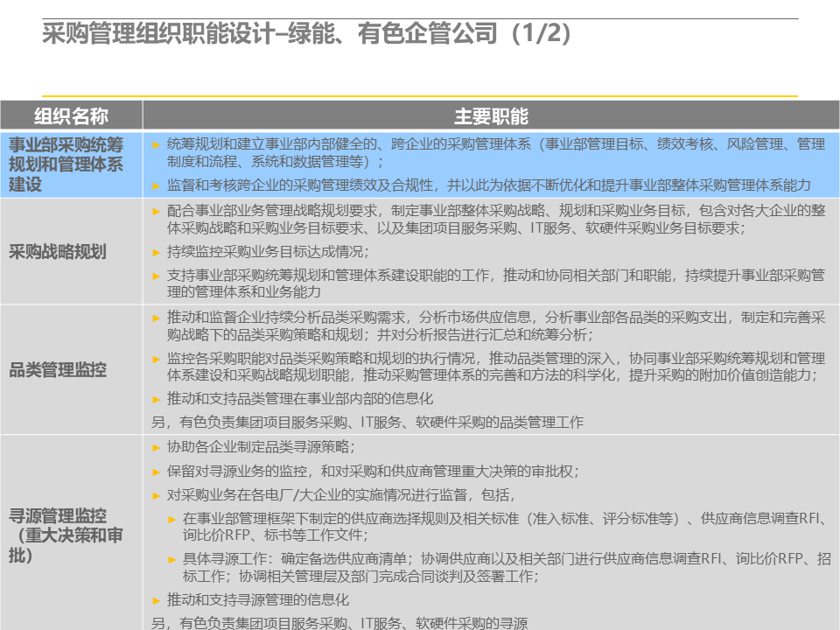Click the slide title 采购管理组织职能设计–绿能、有色企管公司
Viewport: 840px width, 630px height.
[306, 33]
